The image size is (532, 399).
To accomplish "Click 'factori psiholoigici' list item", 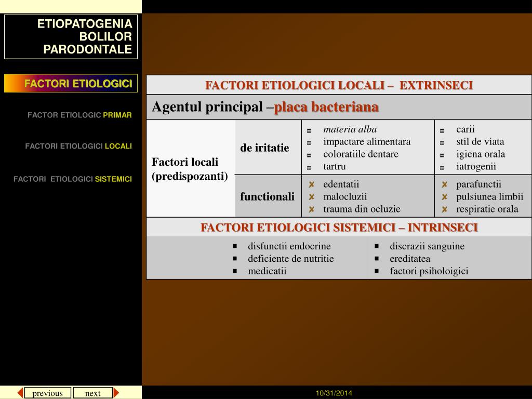I will 429,271.
